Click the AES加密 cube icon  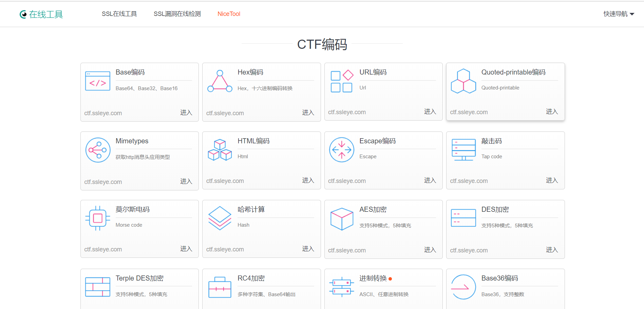pos(342,219)
